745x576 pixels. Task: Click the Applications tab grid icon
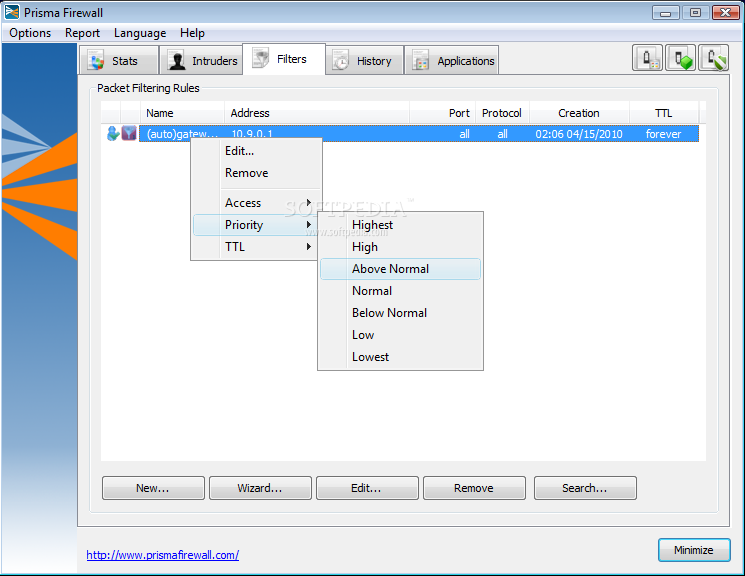pos(420,61)
